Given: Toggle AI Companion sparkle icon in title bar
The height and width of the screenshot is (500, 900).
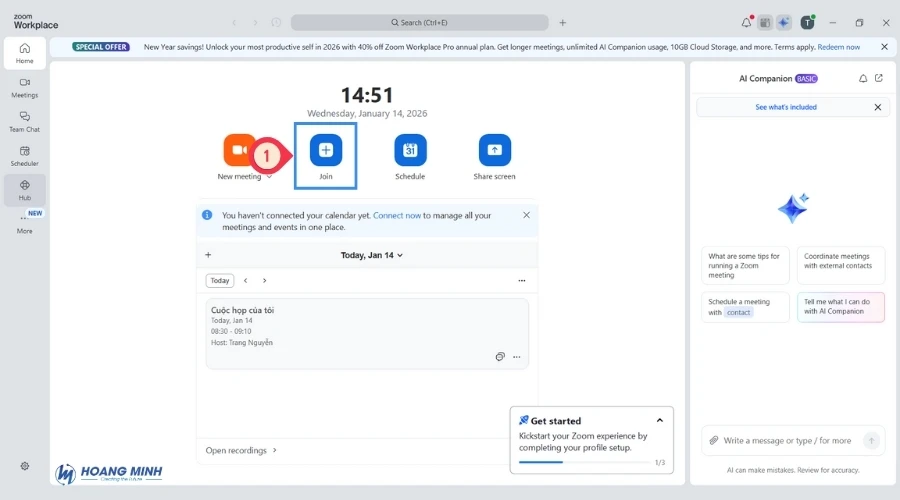Looking at the screenshot, I should coord(783,22).
